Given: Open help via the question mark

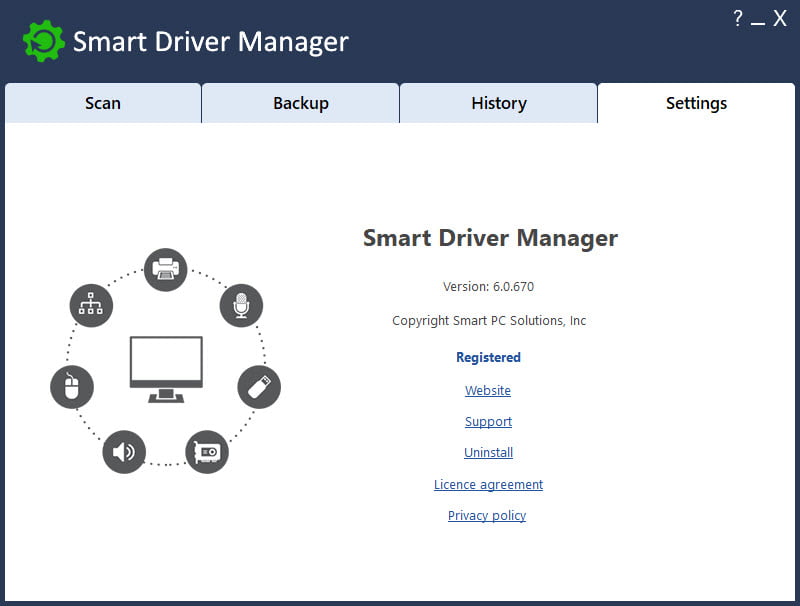Looking at the screenshot, I should pyautogui.click(x=738, y=18).
